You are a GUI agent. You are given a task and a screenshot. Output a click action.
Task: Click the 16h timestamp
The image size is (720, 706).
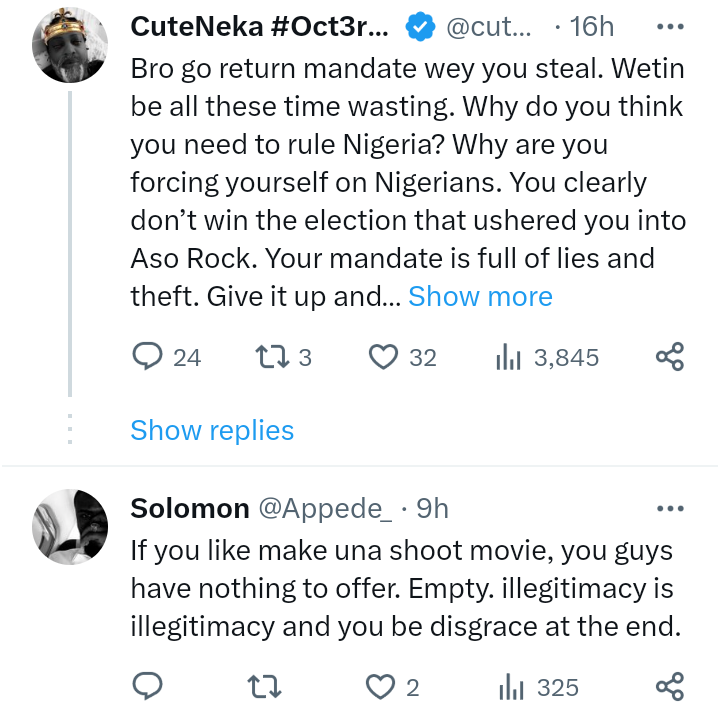coord(592,29)
